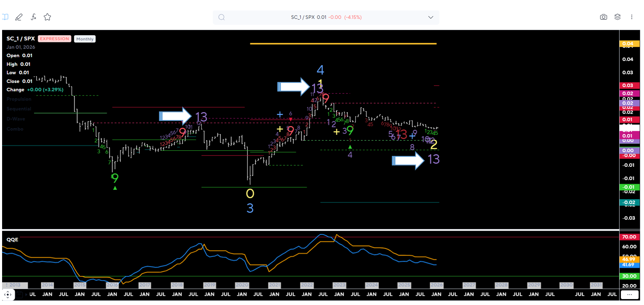Click the yellow 0.04 price level tag

pos(629,44)
